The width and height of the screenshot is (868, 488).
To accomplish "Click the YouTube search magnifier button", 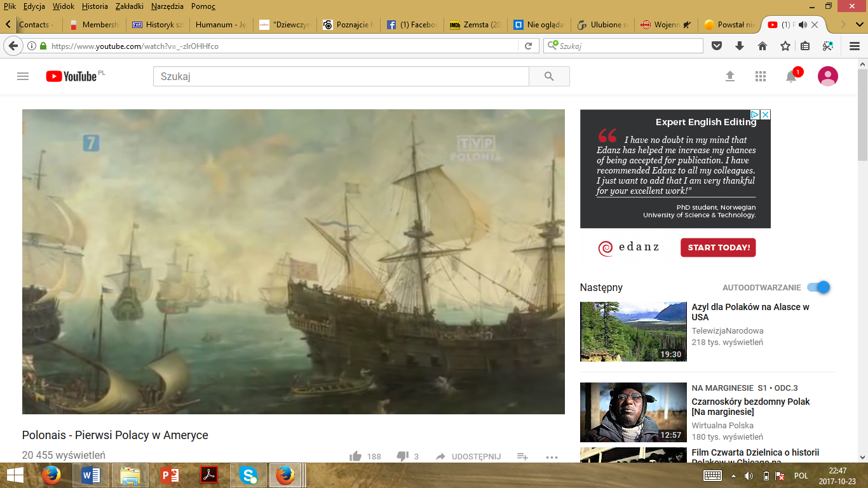I will coord(549,76).
